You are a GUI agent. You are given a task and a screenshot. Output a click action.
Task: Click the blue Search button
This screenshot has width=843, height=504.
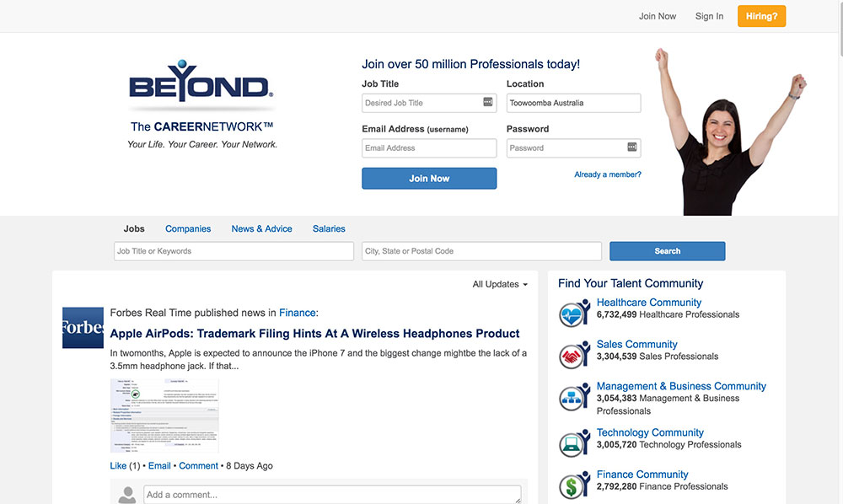pyautogui.click(x=667, y=251)
